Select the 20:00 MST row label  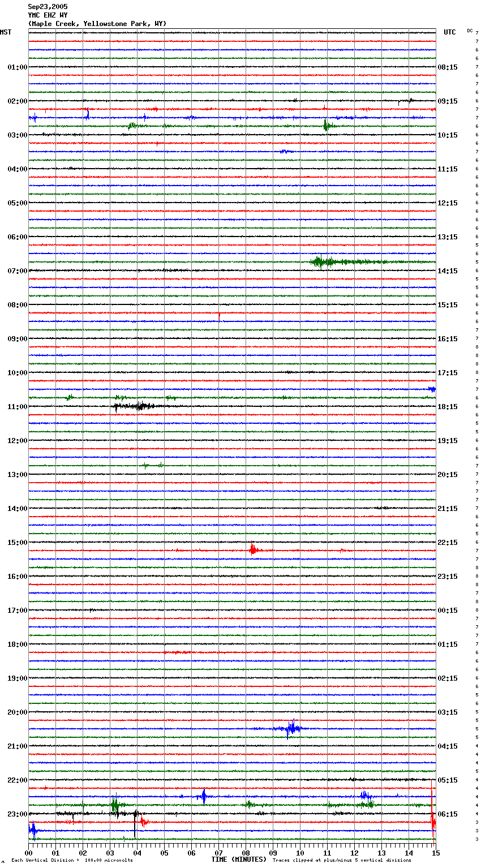click(17, 712)
